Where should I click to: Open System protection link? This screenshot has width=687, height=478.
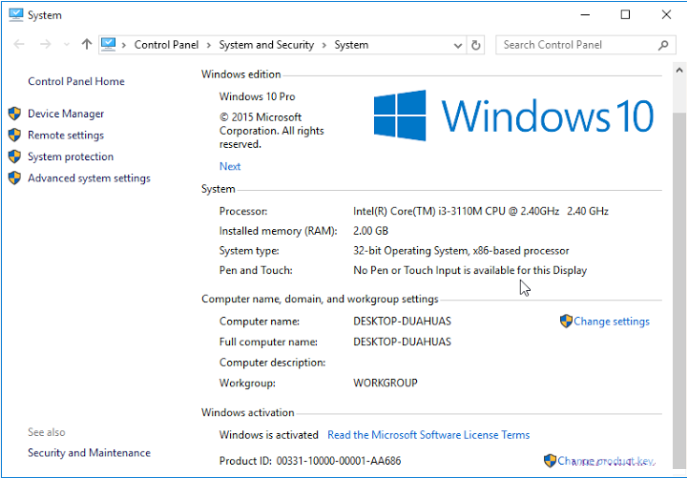[x=71, y=157]
